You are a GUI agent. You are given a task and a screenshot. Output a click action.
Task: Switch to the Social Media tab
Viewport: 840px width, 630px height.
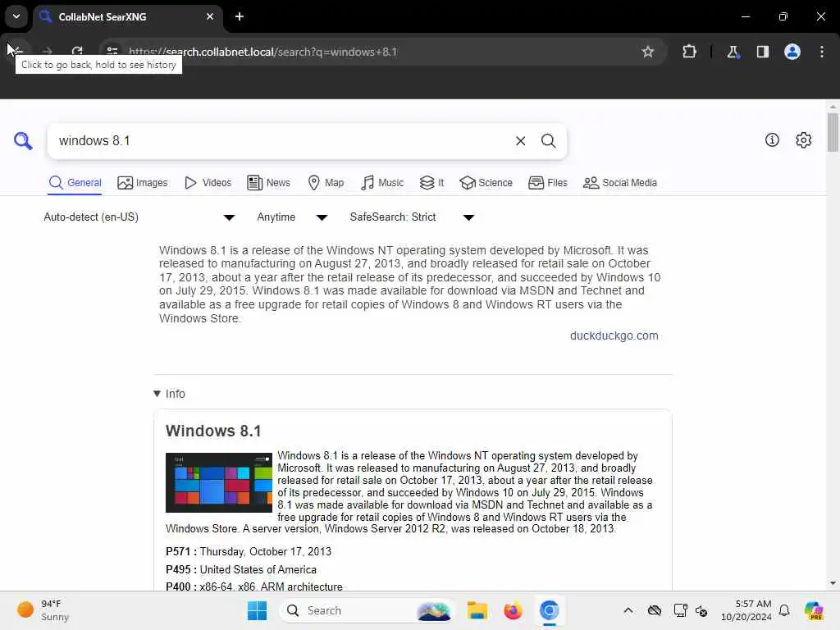[x=620, y=183]
